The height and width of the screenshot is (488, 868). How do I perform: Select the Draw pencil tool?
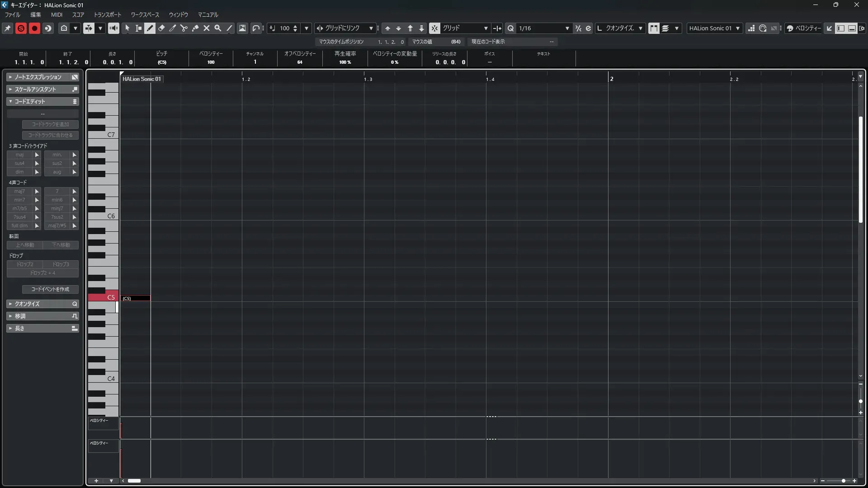point(150,28)
